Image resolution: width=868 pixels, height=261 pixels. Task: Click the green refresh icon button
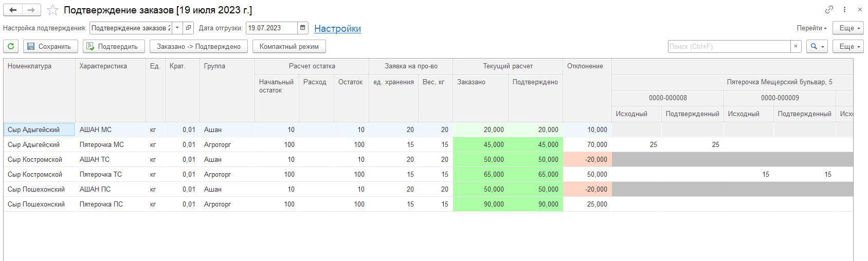(11, 46)
